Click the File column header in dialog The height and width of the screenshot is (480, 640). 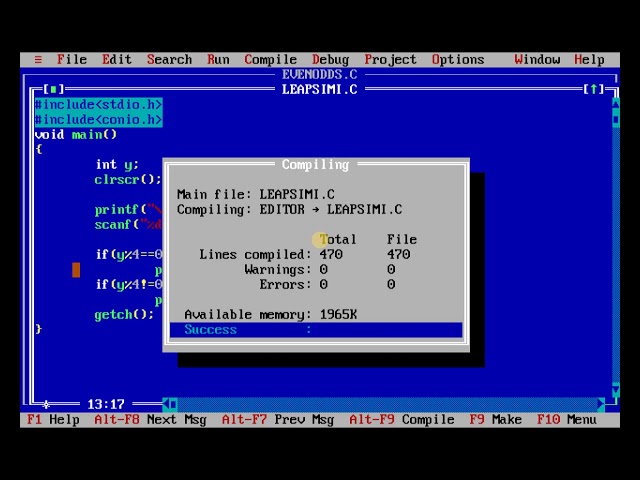402,239
